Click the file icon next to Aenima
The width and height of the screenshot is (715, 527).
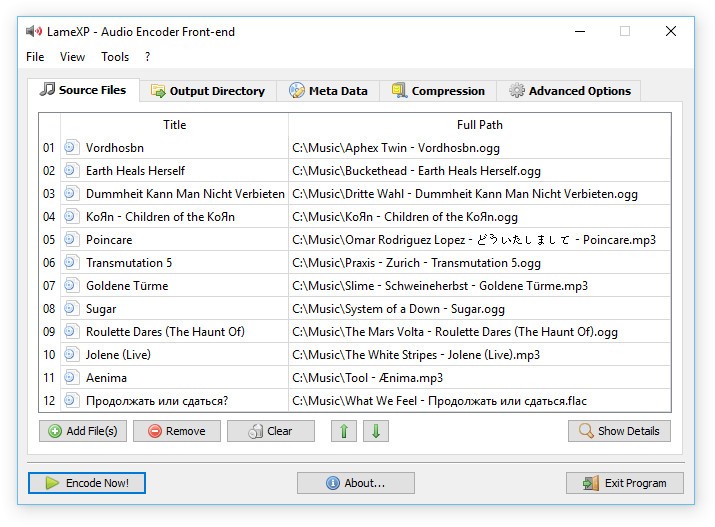71,378
